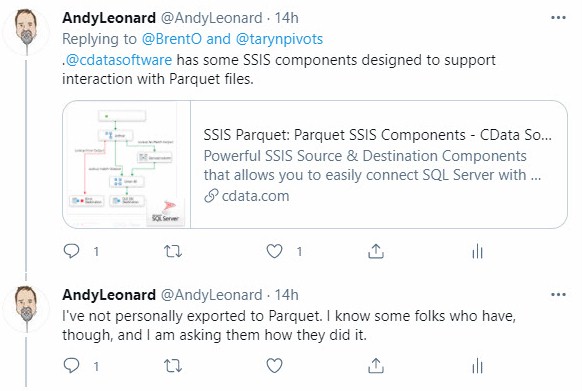Image resolution: width=582 pixels, height=391 pixels.
Task: Share the second tweet about Parquet export
Action: point(376,366)
